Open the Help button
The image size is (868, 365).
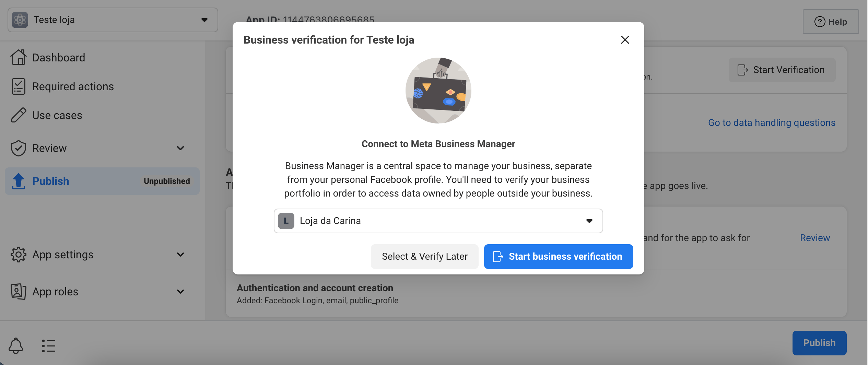[831, 22]
